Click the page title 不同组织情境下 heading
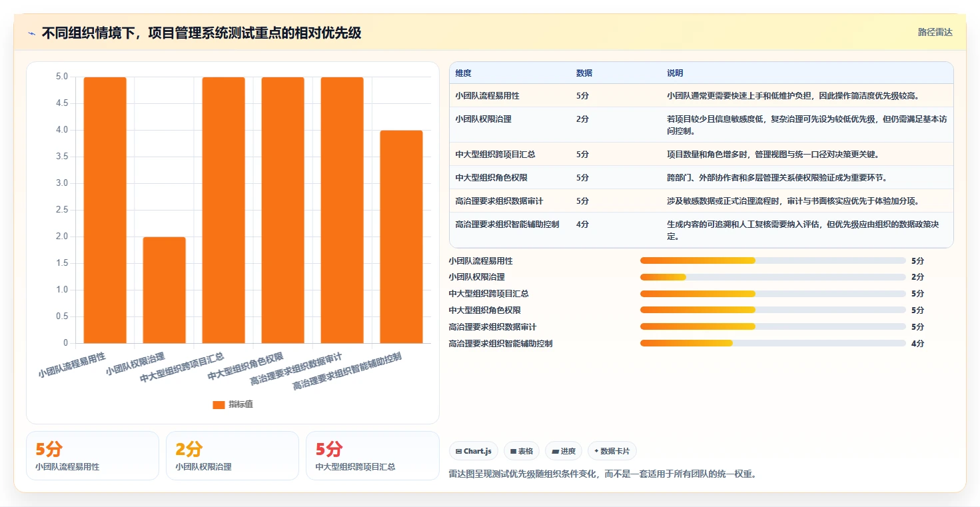The width and height of the screenshot is (980, 507). (201, 33)
